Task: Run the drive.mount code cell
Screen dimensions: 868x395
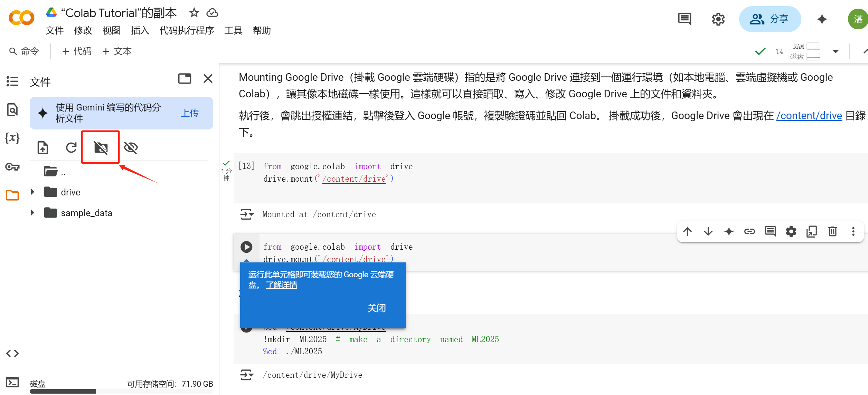Action: (x=246, y=247)
